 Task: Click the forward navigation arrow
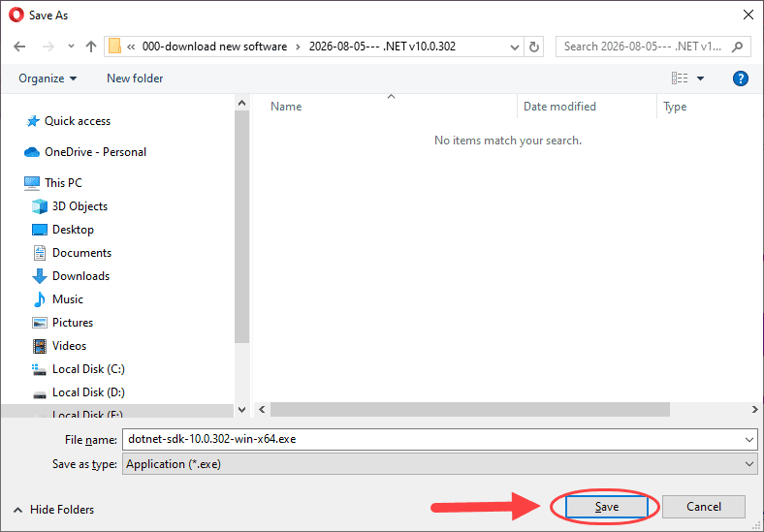tap(48, 47)
